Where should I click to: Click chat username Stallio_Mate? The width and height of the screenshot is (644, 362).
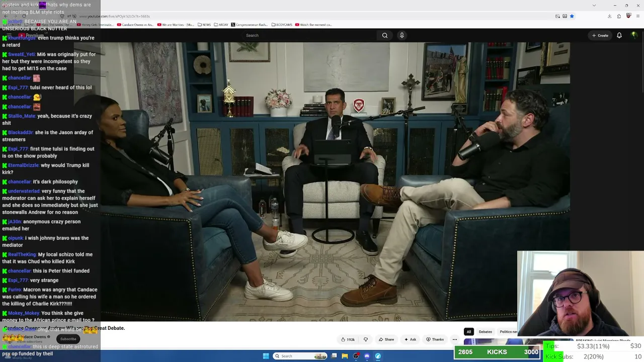(x=22, y=116)
